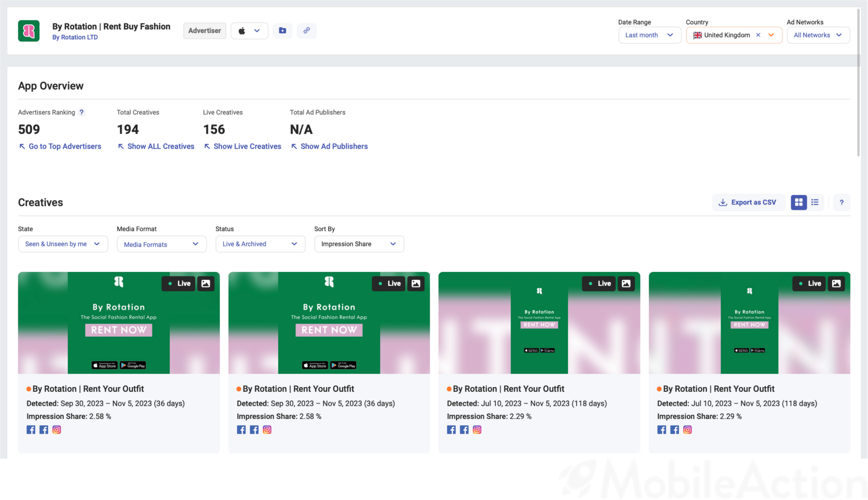Click the Live badge on second creative

click(x=389, y=283)
